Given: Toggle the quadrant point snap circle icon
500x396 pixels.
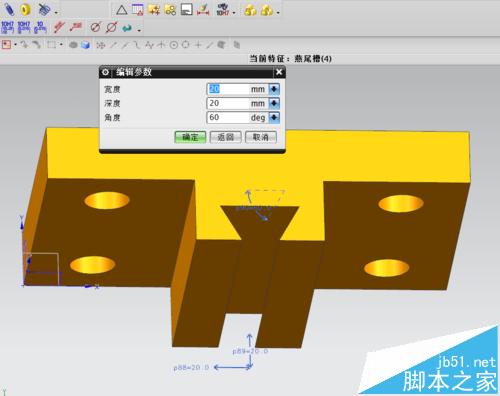Looking at the screenshot, I should (x=186, y=45).
